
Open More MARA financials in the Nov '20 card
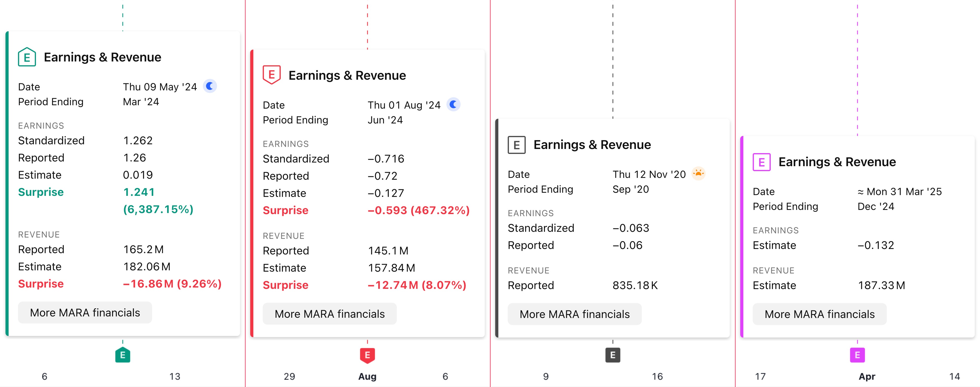point(574,314)
